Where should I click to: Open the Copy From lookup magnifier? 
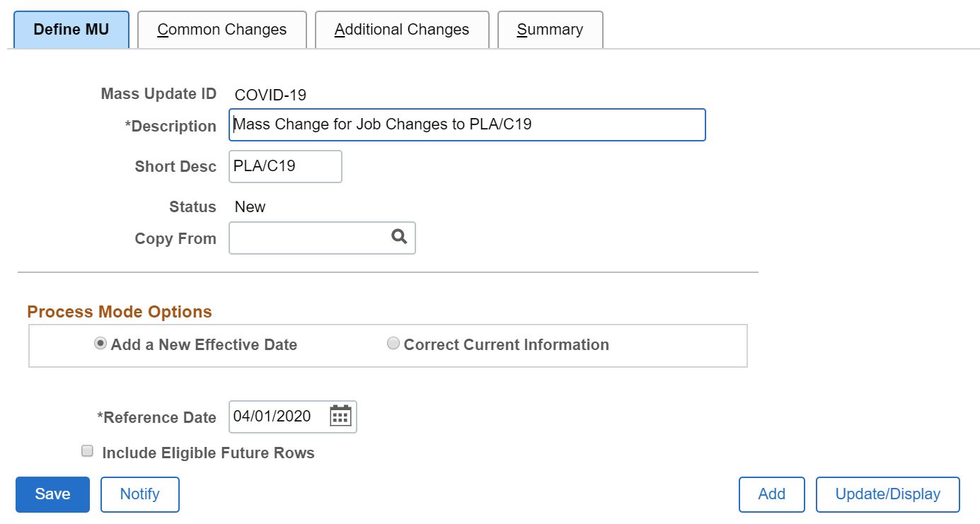pos(399,238)
